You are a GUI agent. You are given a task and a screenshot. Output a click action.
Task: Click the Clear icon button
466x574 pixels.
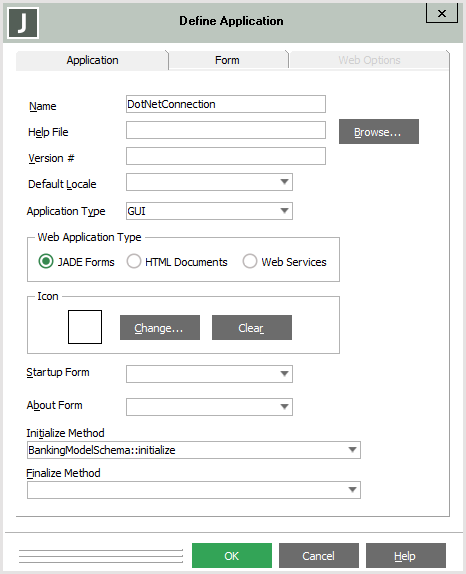252,328
